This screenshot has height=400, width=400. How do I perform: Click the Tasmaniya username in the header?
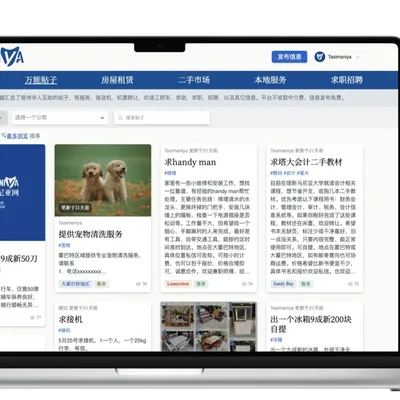coord(339,57)
